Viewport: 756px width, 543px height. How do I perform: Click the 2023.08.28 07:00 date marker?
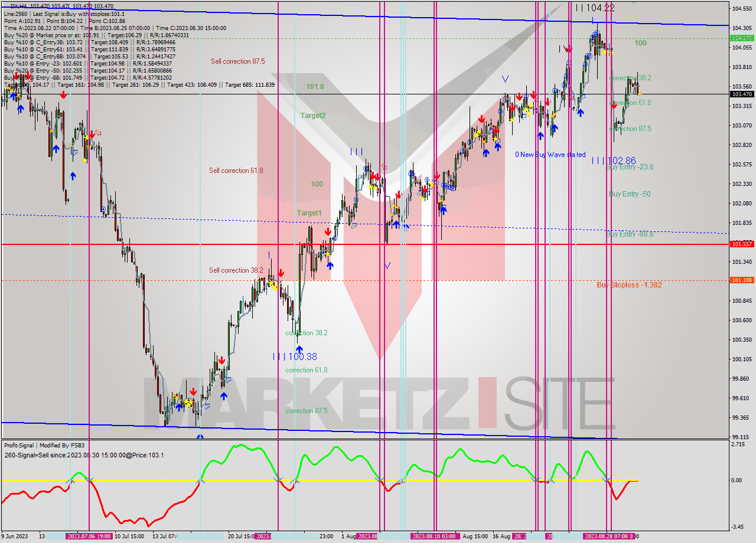pyautogui.click(x=608, y=537)
